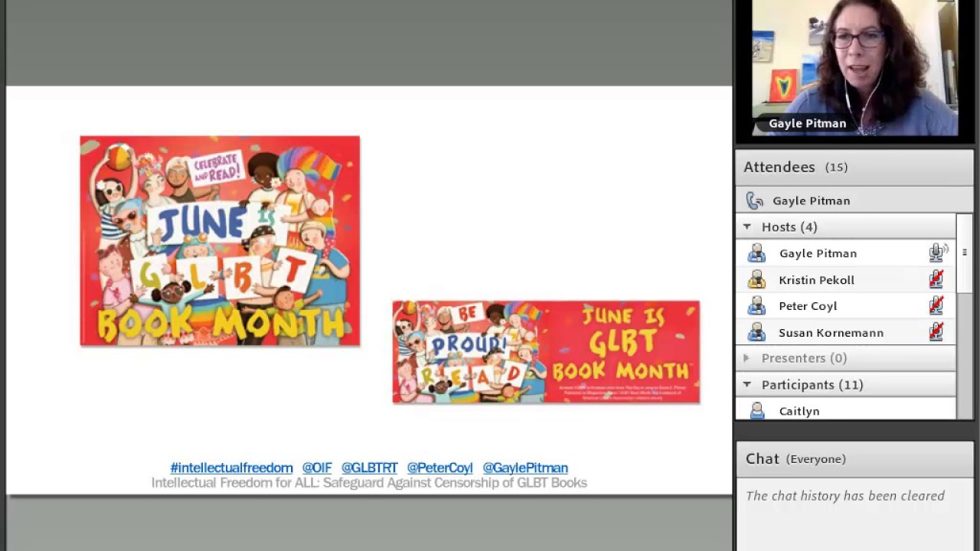The image size is (980, 551).
Task: Collapse the Participants (11) group
Action: click(747, 385)
